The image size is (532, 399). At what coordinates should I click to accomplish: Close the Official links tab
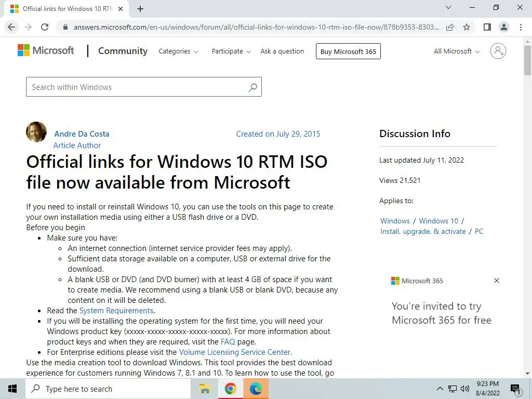pyautogui.click(x=121, y=9)
